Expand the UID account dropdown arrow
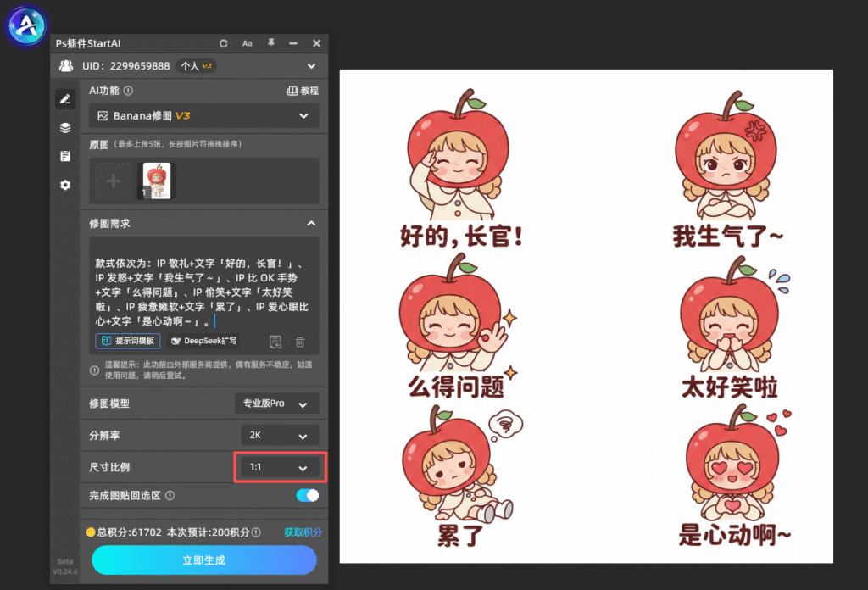The height and width of the screenshot is (590, 868). click(x=312, y=66)
